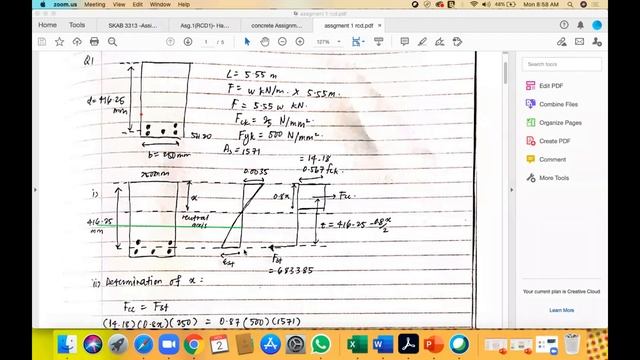Upload the file with the cloud icon

pyautogui.click(x=77, y=42)
